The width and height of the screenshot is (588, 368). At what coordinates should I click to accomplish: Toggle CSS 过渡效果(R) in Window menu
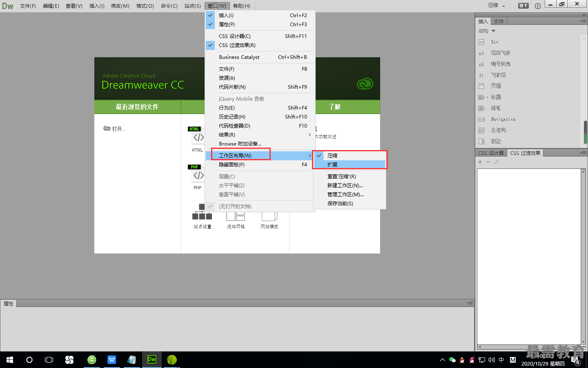click(x=260, y=45)
